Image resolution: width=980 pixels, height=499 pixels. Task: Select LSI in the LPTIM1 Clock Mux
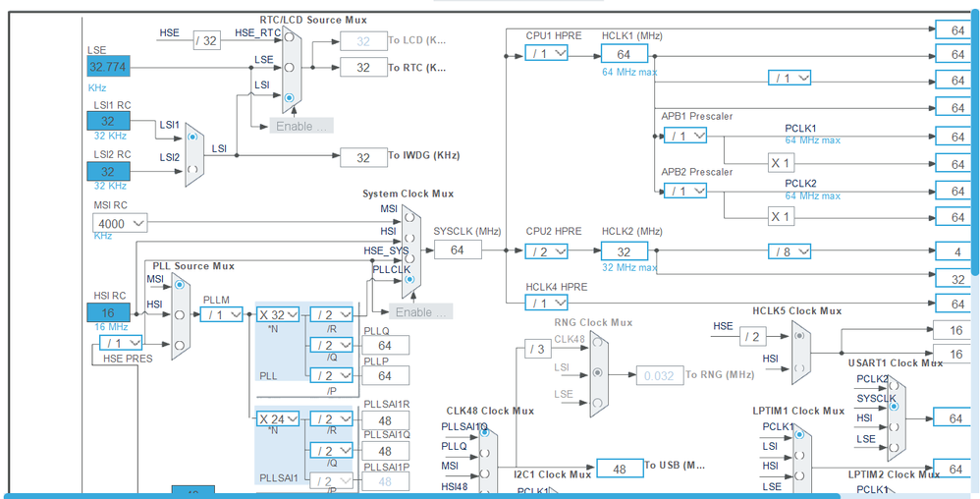[799, 456]
